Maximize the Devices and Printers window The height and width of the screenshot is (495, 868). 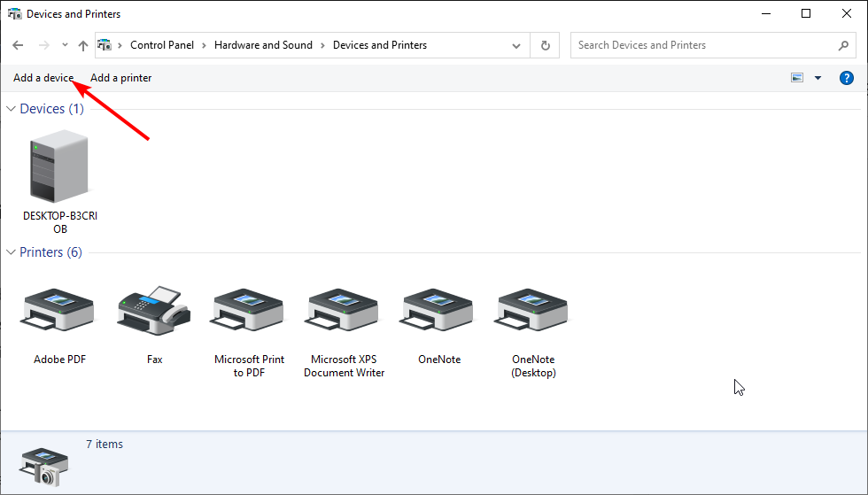[806, 14]
